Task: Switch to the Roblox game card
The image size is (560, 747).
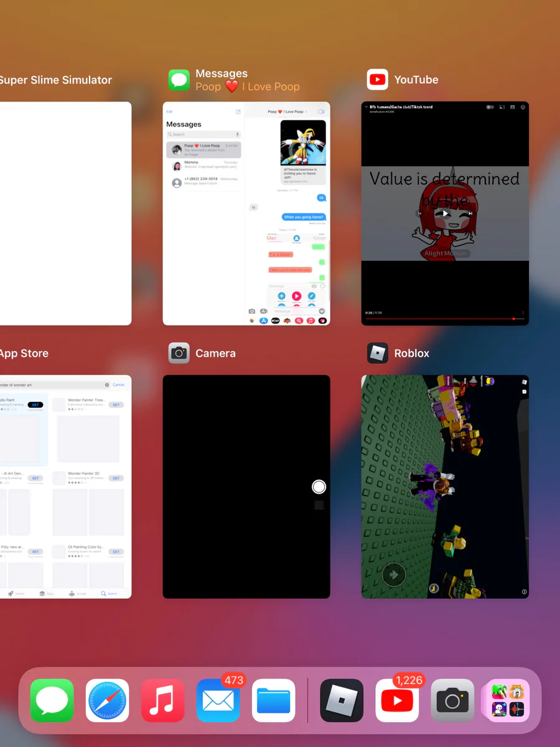Action: point(445,487)
